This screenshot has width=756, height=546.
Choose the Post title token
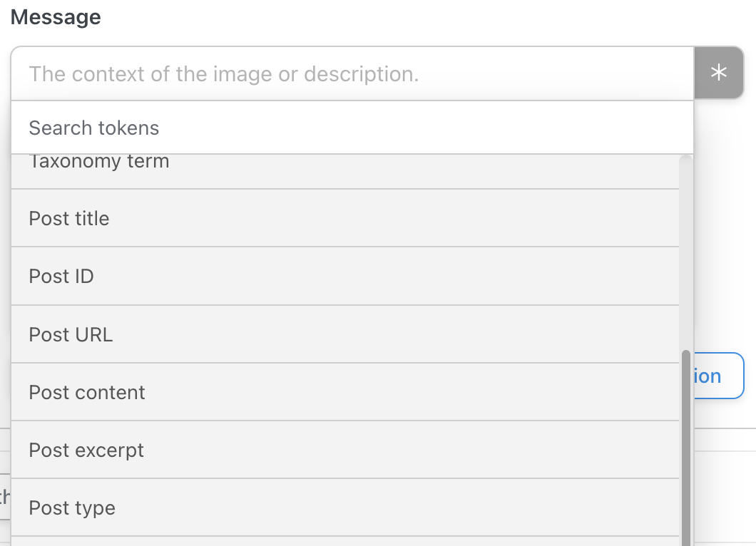[x=345, y=218]
